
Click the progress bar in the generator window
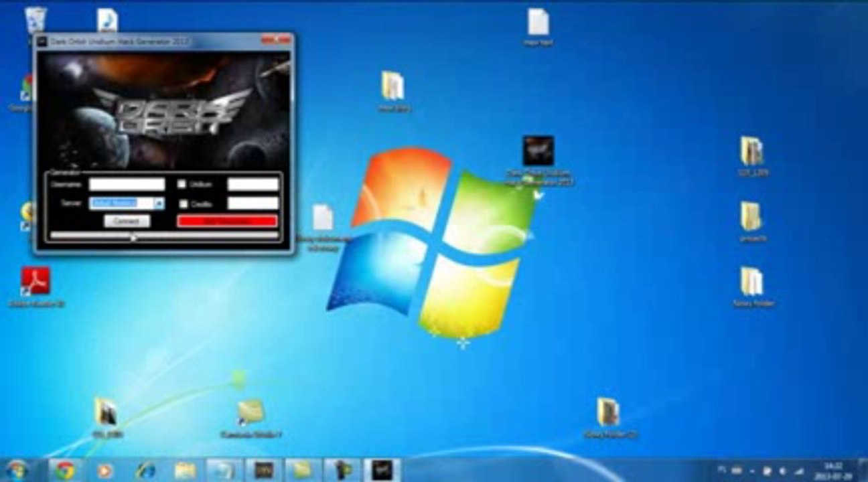(164, 236)
